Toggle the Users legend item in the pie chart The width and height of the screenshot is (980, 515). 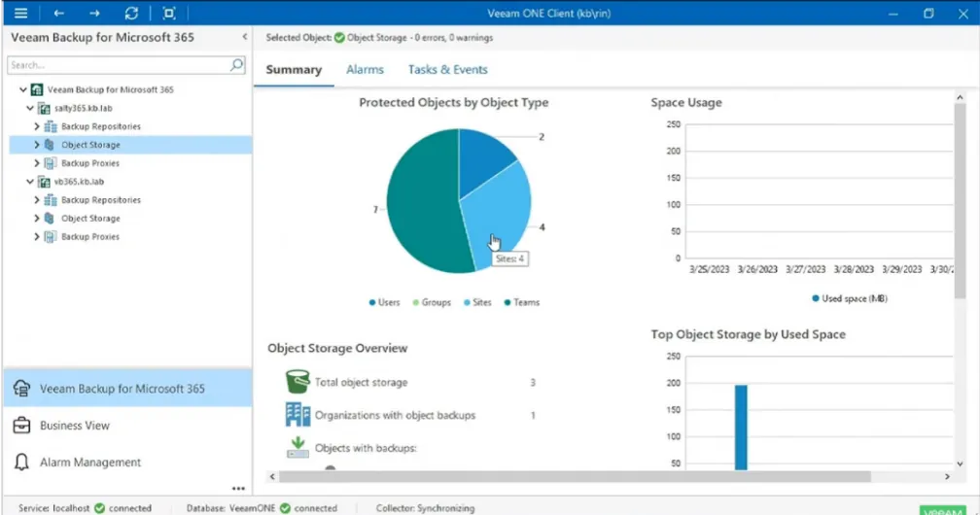tap(384, 302)
